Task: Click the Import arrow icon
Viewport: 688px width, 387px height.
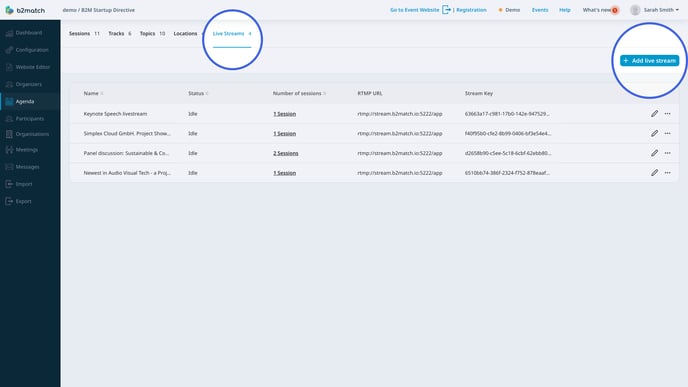Action: [9, 184]
